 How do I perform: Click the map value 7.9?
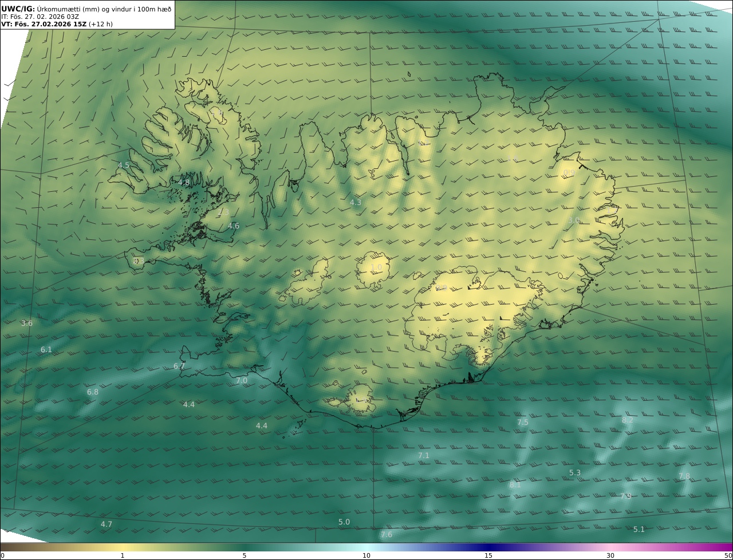pos(626,496)
